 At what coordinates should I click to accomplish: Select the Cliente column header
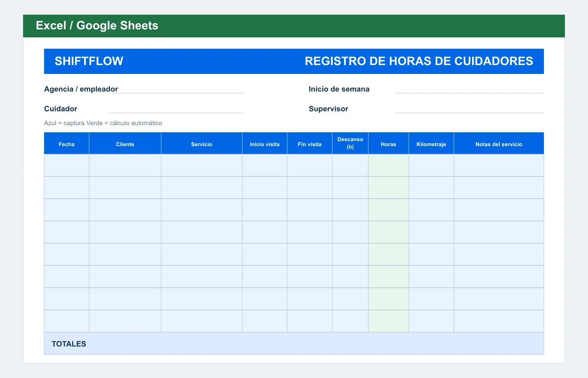pos(125,144)
